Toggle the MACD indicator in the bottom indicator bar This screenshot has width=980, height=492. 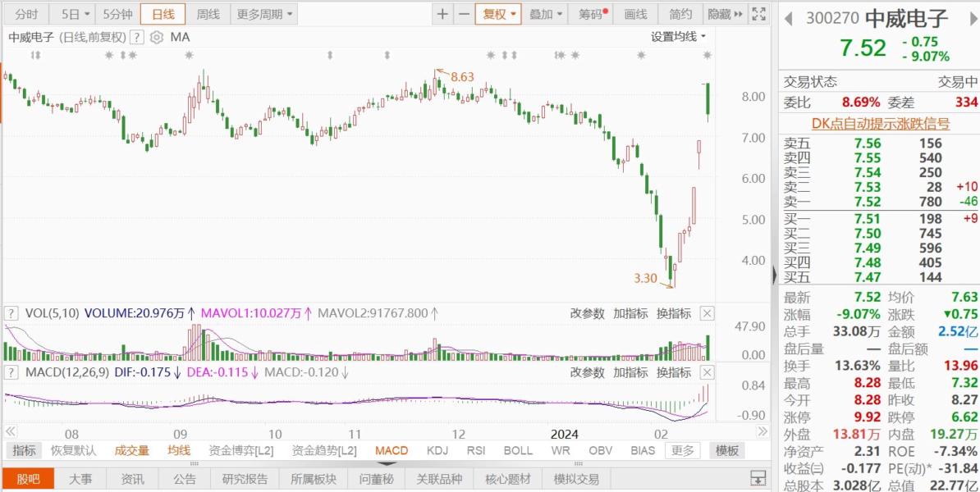pos(392,451)
